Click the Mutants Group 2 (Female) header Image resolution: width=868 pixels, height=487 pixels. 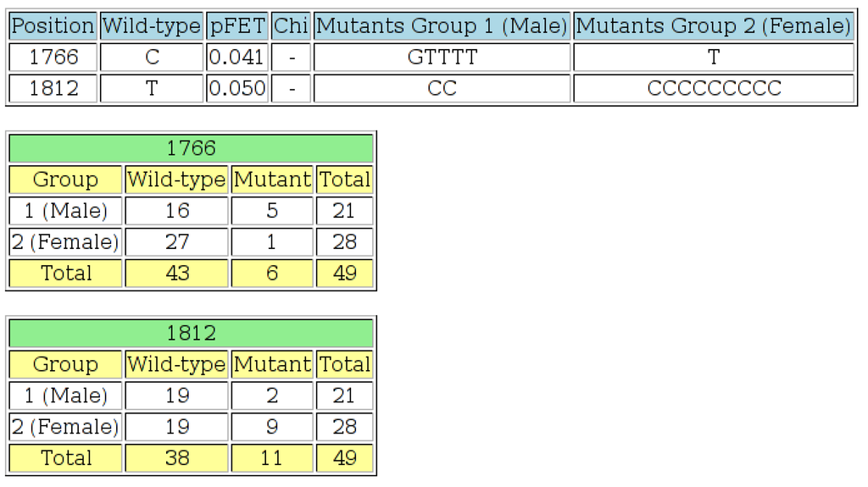[714, 26]
